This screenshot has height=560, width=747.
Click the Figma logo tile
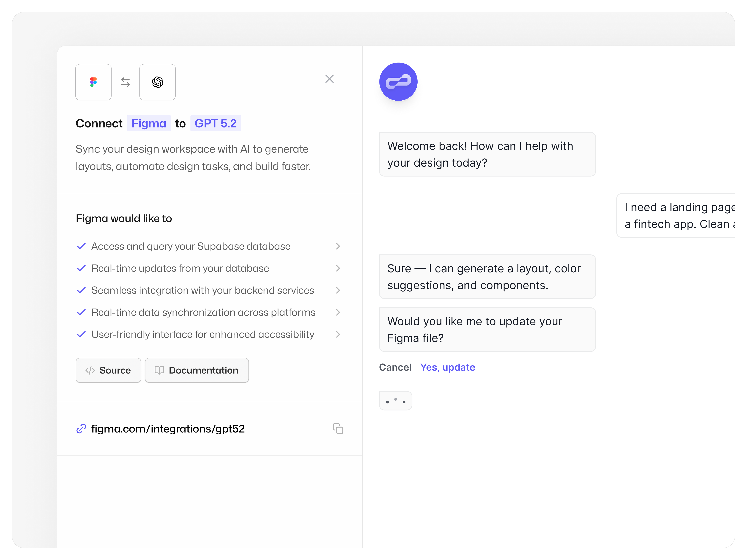94,82
